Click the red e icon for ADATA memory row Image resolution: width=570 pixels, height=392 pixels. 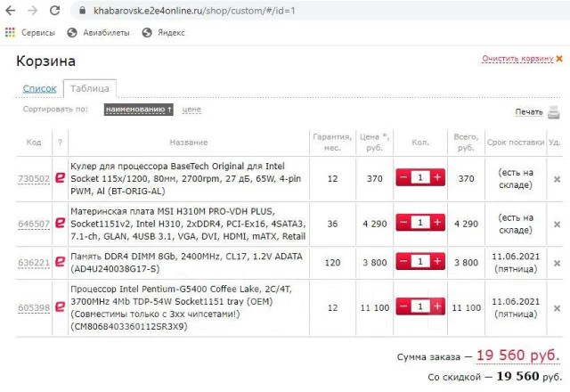coord(60,261)
